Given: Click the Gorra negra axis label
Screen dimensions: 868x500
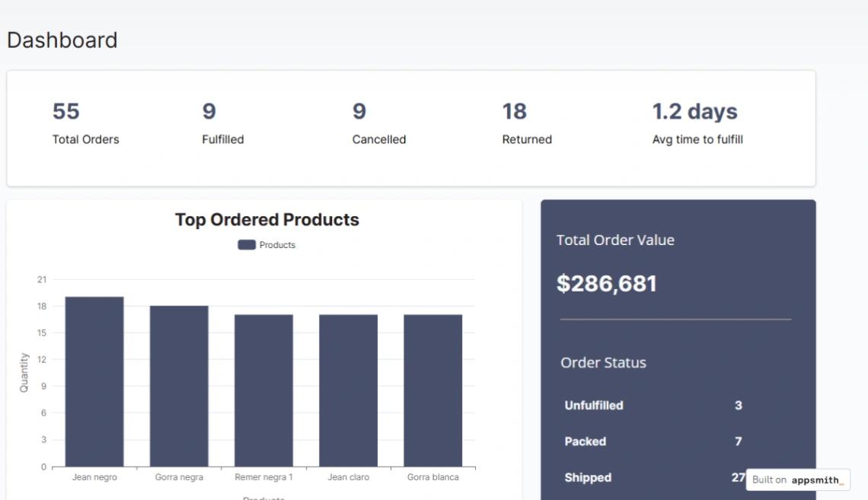Looking at the screenshot, I should coord(180,476).
